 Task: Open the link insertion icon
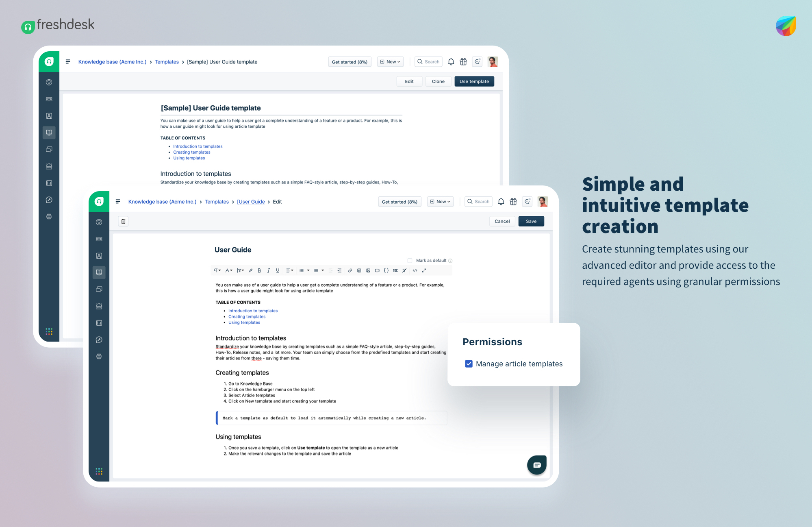tap(349, 271)
